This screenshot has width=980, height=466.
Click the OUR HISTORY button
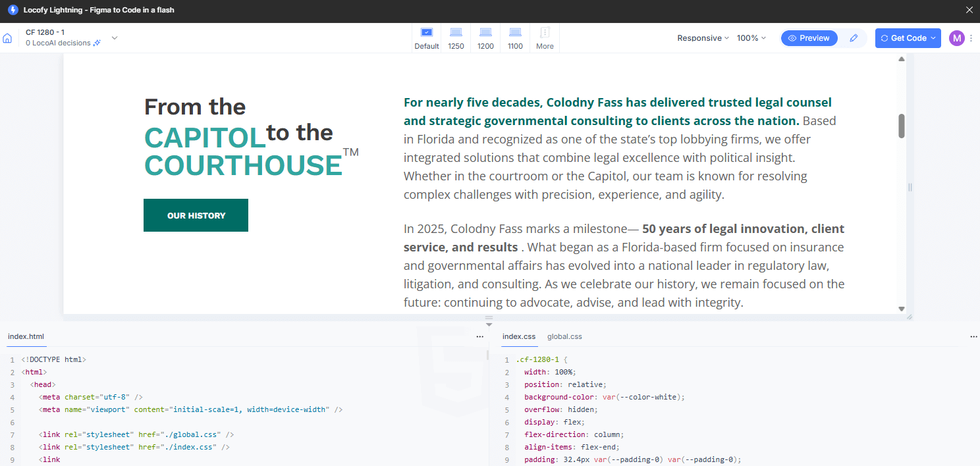[196, 215]
